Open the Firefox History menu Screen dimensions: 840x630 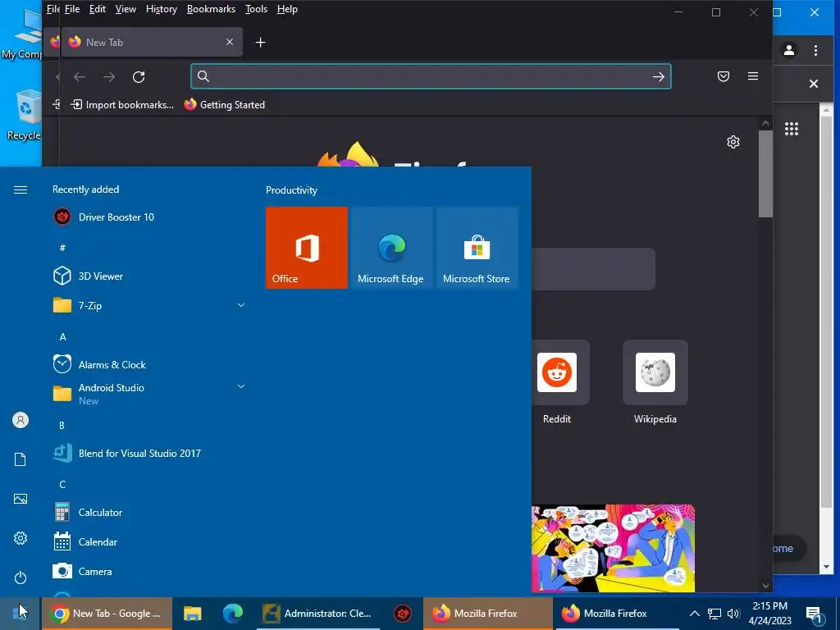[x=162, y=9]
